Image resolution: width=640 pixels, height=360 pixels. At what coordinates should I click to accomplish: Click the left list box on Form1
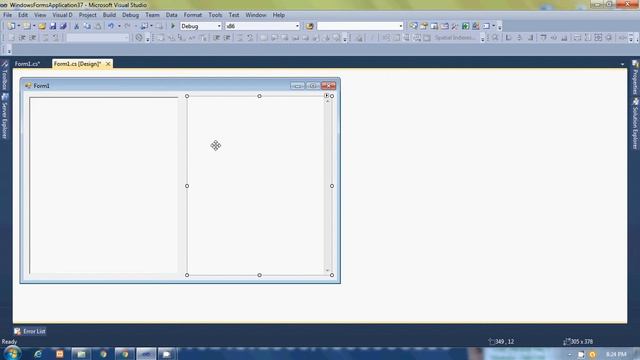[104, 185]
